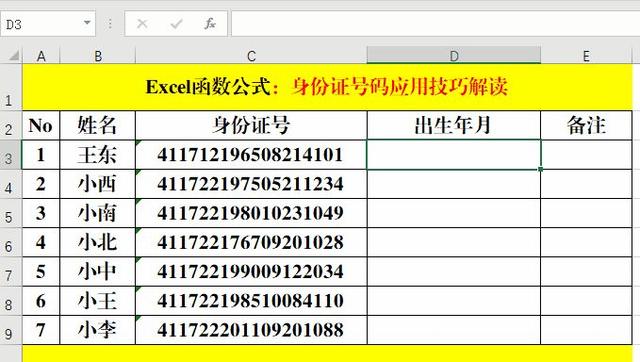Select ID cell 411722197505211234
Viewport: 640px width, 362px height.
[251, 184]
